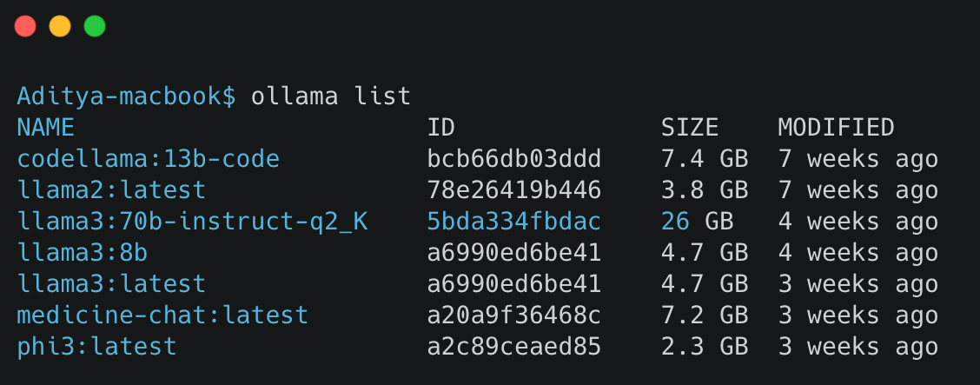Click the 26 GB size value
This screenshot has width=980, height=385.
698,222
